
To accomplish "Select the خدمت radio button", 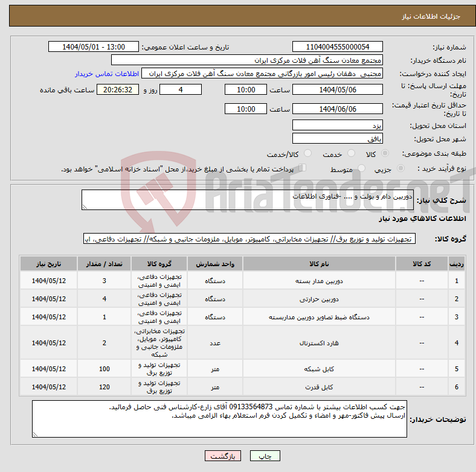I will click(351, 153).
